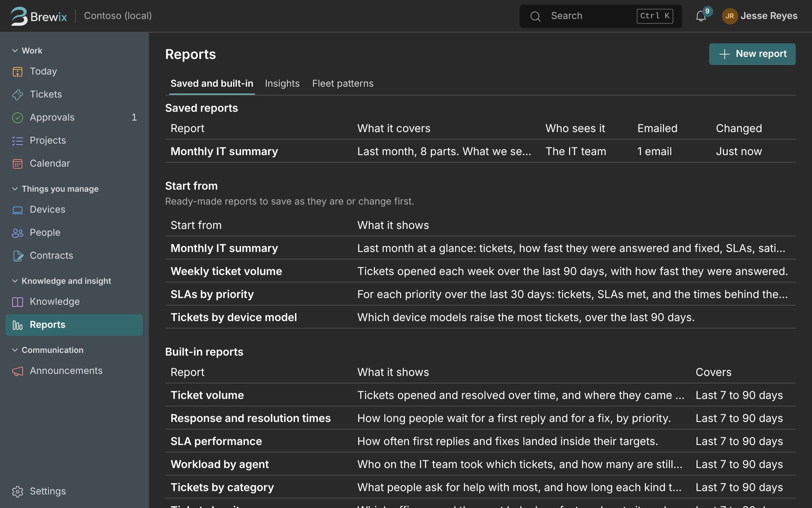Click the 'Just now' changed cell
The image size is (812, 508).
739,151
